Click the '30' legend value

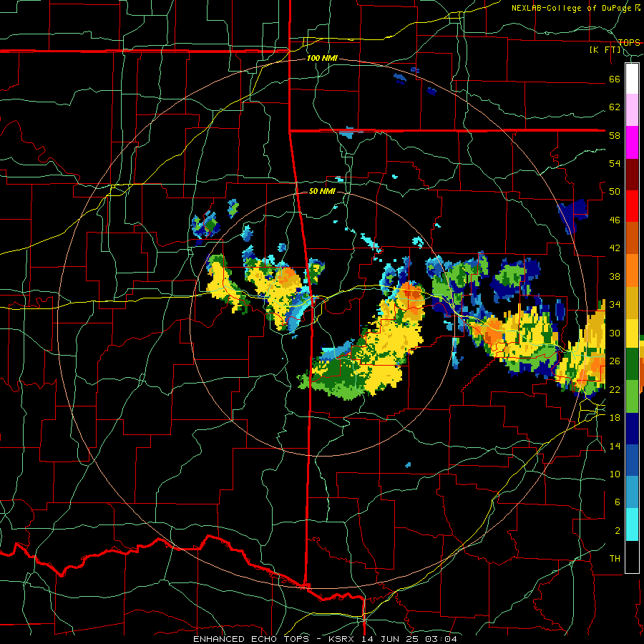pyautogui.click(x=615, y=333)
